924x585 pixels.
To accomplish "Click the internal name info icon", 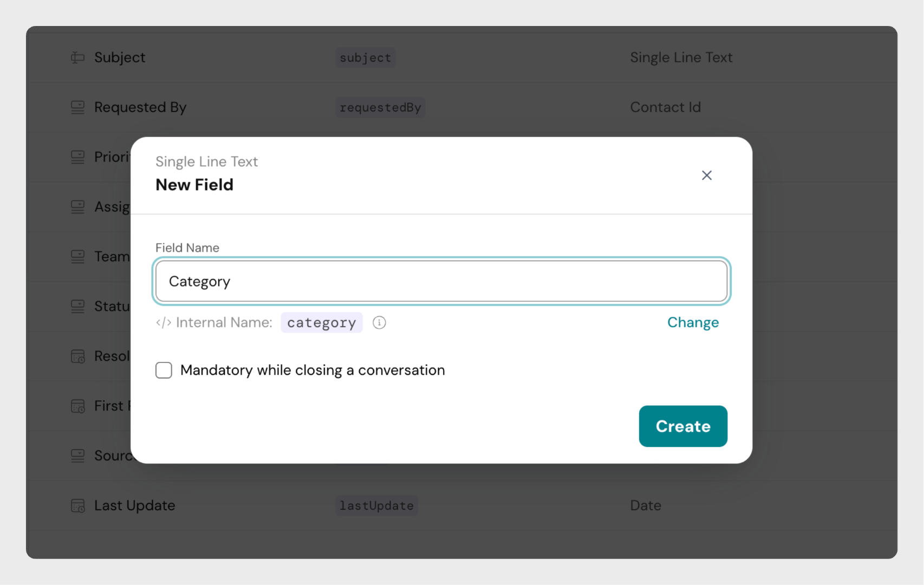I will (379, 323).
